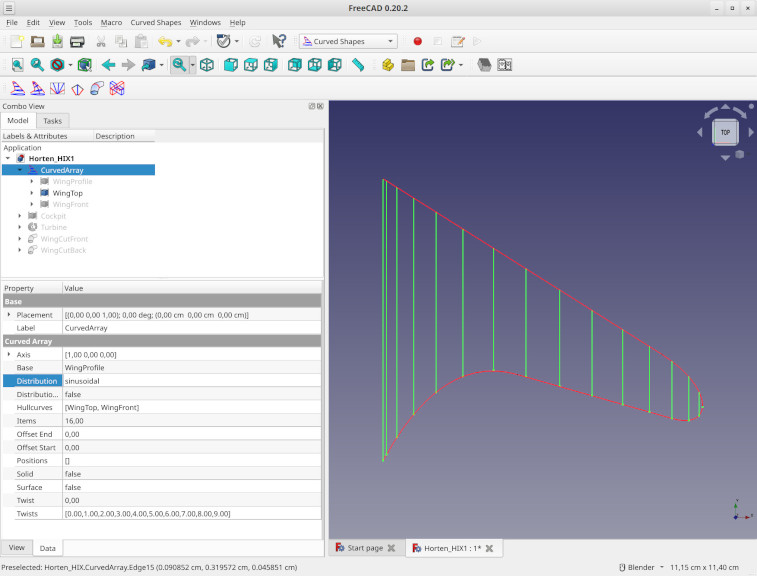The height and width of the screenshot is (576, 757).
Task: Click the navigation cube right arrow
Action: (x=751, y=132)
